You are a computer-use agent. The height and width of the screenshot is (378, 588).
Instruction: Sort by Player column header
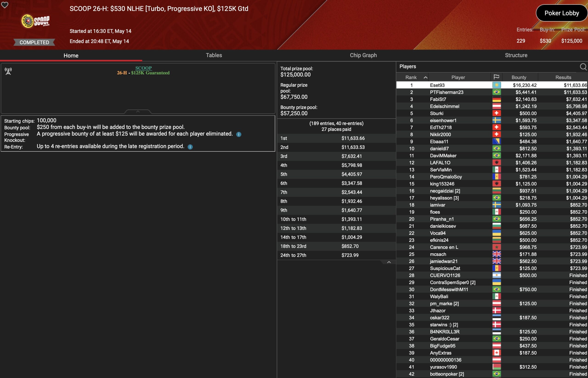tap(458, 77)
